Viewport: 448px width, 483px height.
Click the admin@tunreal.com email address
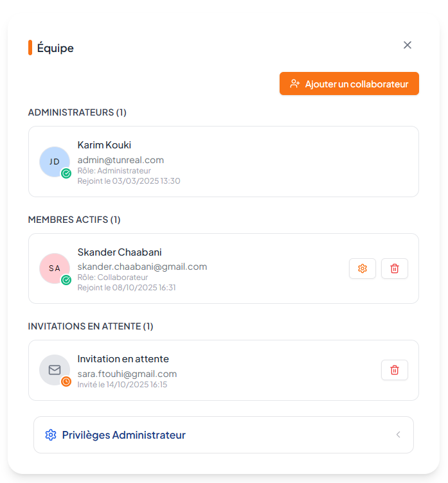point(120,160)
